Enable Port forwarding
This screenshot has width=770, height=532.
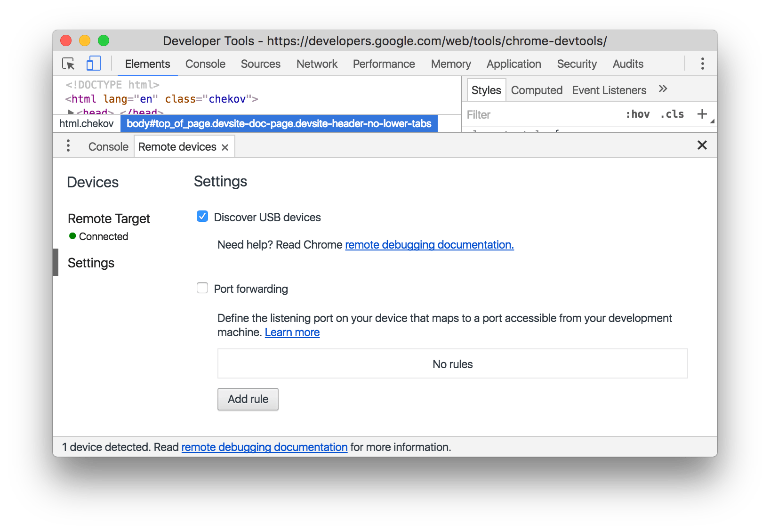pos(202,288)
